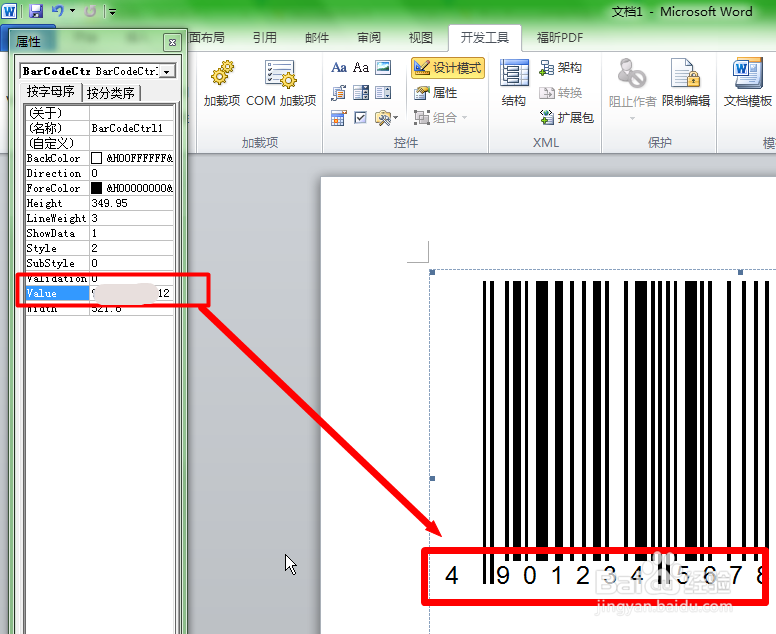
Task: Click the 架构 schema button
Action: click(x=560, y=68)
